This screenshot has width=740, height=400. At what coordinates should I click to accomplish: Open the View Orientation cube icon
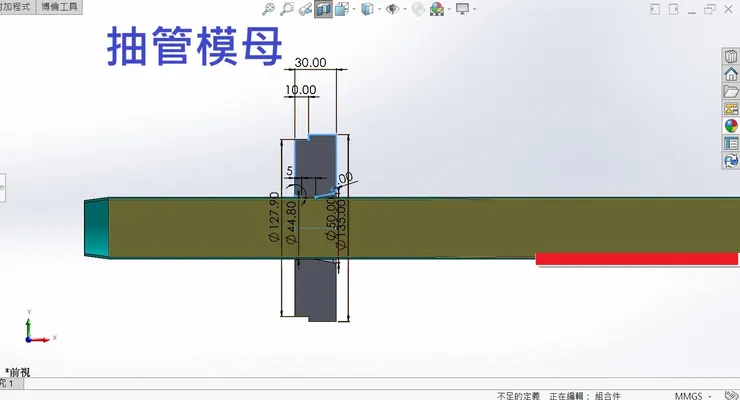[342, 8]
